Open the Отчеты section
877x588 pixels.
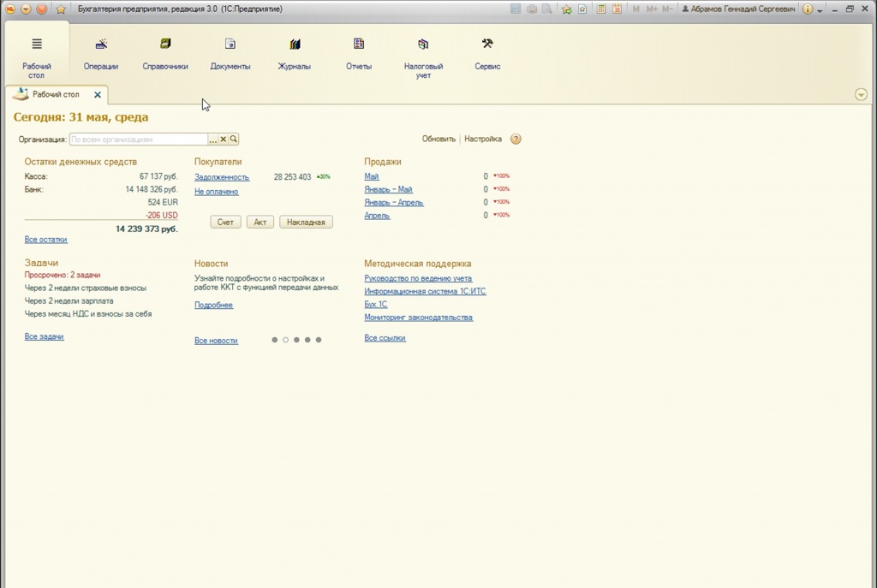(x=359, y=56)
